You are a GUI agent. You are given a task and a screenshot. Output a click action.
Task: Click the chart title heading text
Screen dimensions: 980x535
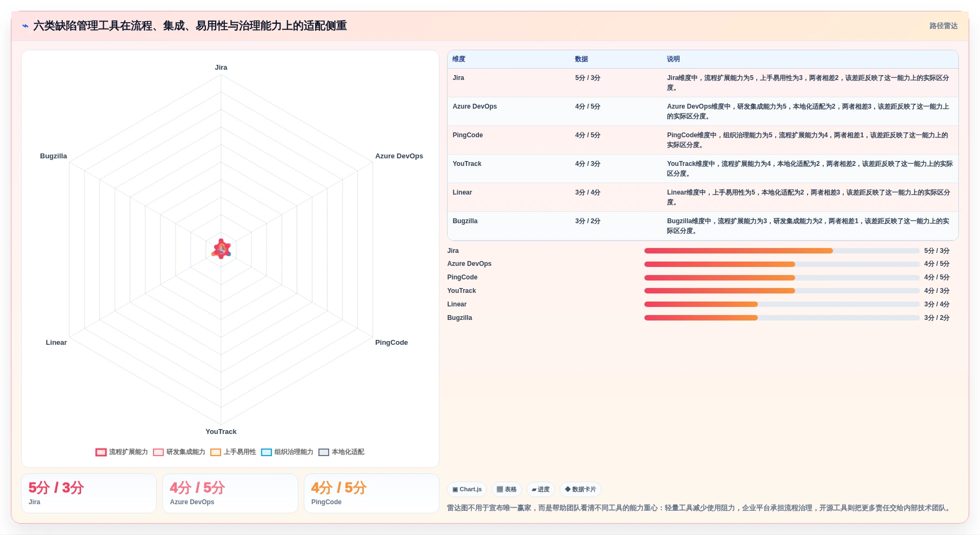(190, 26)
